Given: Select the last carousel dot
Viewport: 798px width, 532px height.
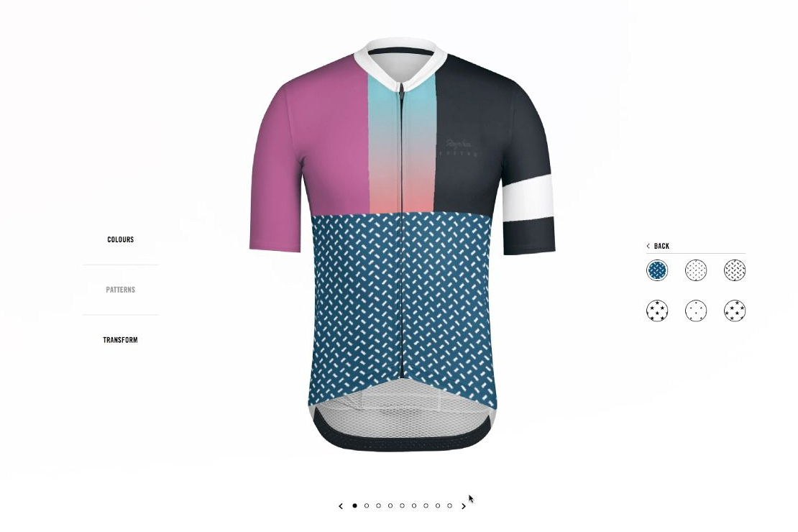Looking at the screenshot, I should tap(449, 505).
